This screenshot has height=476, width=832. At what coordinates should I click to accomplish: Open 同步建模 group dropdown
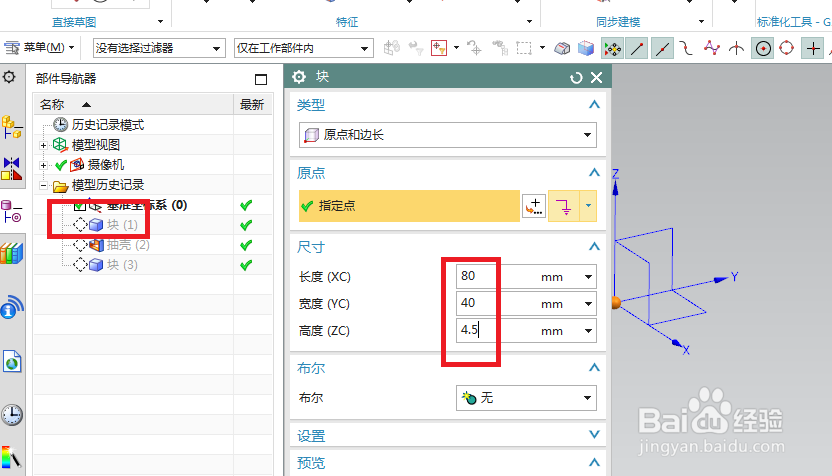coord(701,22)
